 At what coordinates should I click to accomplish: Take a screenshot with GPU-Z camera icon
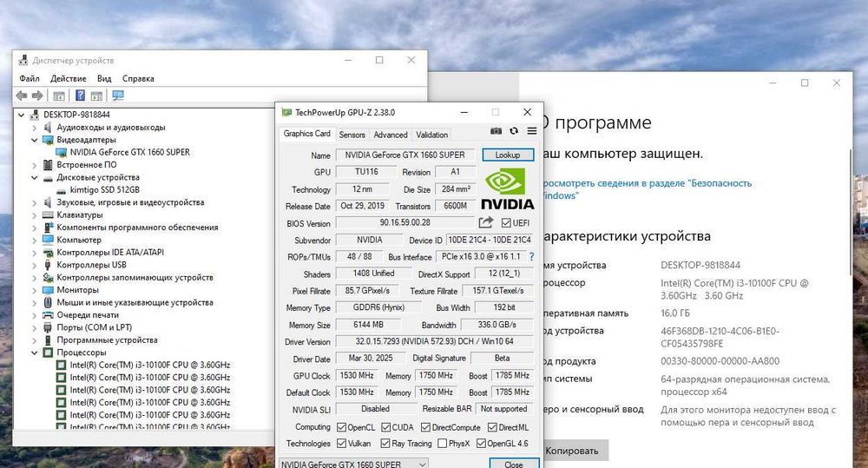496,131
